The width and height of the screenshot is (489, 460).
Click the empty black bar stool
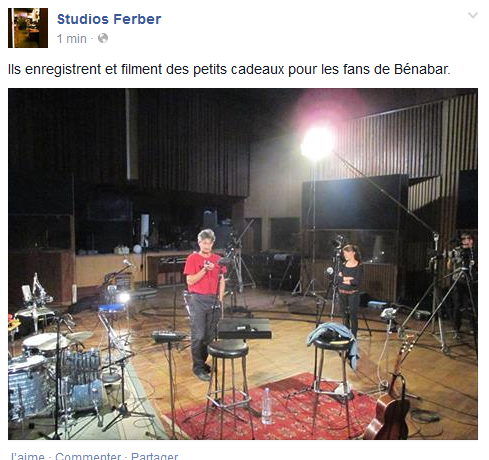coord(229,388)
